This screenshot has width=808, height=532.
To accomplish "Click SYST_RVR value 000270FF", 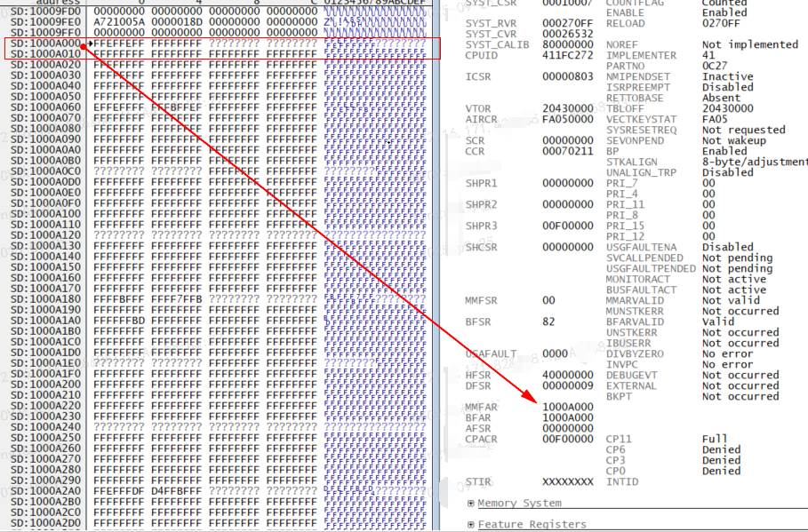I will (x=568, y=24).
